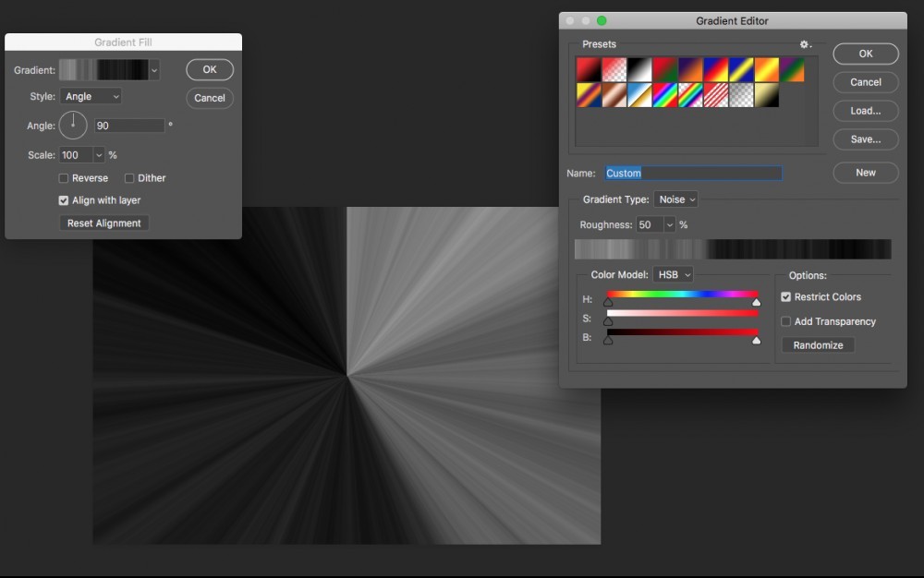Click the Save... button
924x578 pixels.
tap(866, 139)
